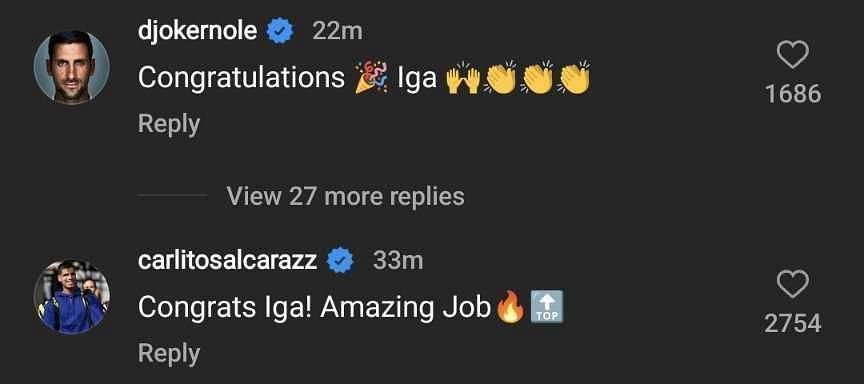View the 2754 likes count
The image size is (864, 384).
[x=793, y=323]
